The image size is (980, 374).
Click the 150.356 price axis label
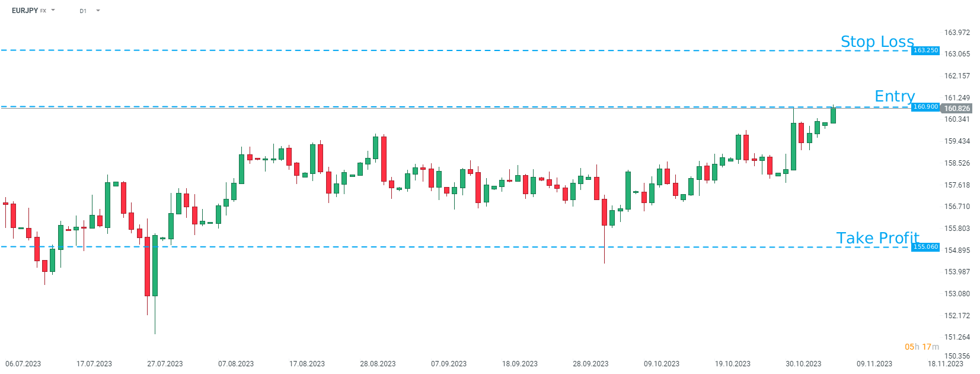[957, 356]
